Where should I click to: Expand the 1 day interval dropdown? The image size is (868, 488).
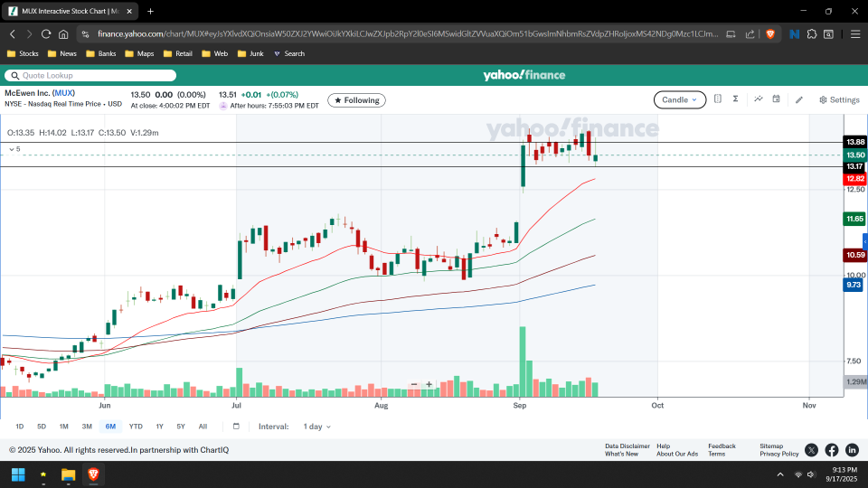(x=316, y=427)
